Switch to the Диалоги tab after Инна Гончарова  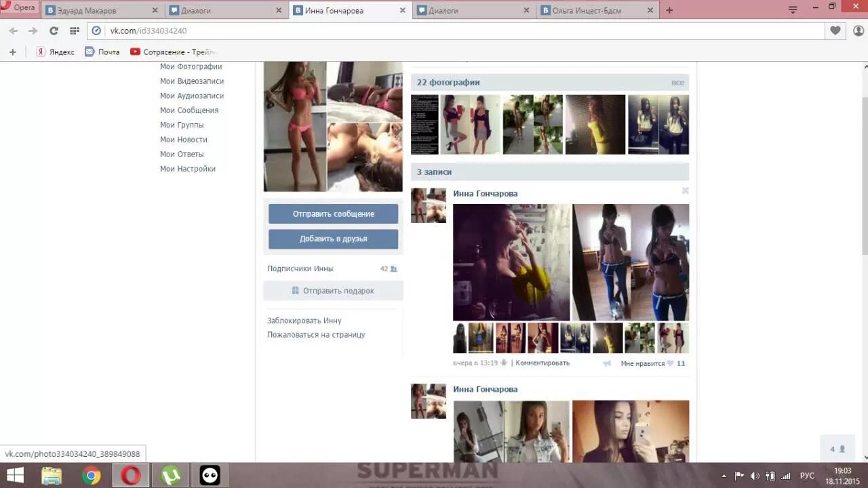[x=474, y=11]
